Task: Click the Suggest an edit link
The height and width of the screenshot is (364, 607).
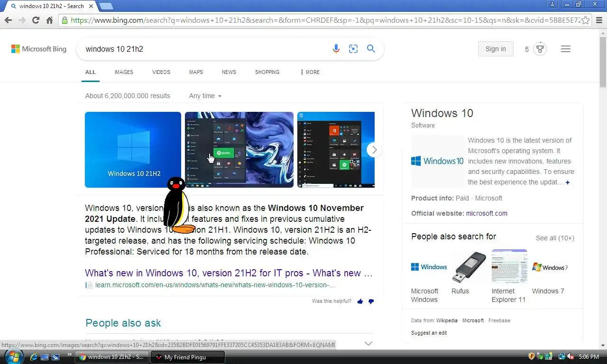Action: pyautogui.click(x=429, y=333)
